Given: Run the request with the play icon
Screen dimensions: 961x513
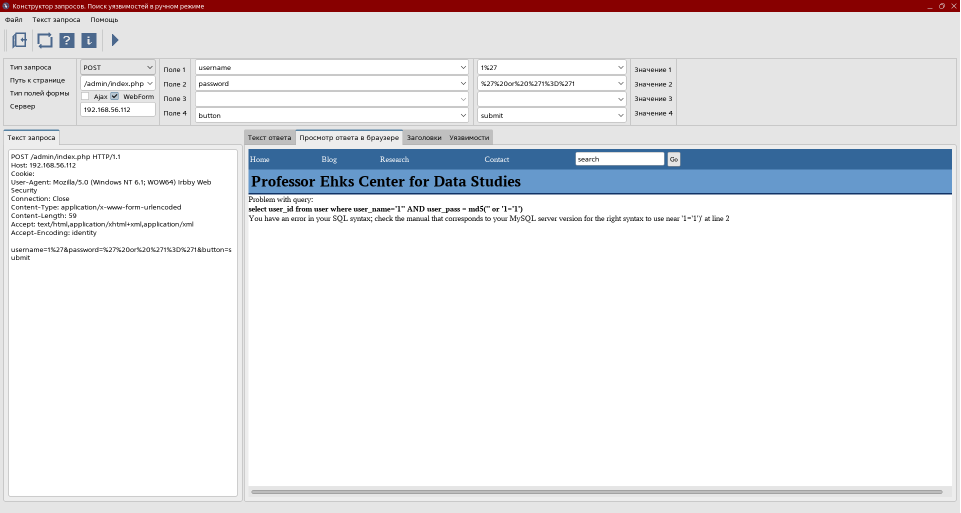Looking at the screenshot, I should [115, 40].
